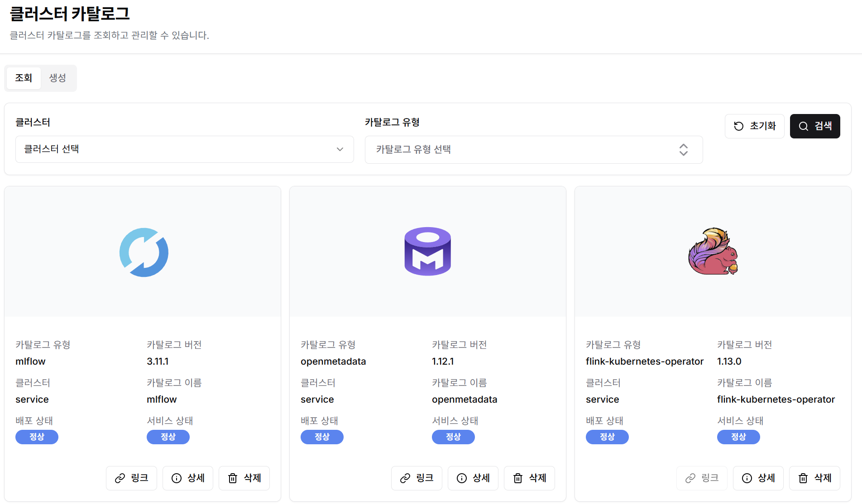Click 링크 button on openmetadata card
The height and width of the screenshot is (504, 862).
click(417, 478)
